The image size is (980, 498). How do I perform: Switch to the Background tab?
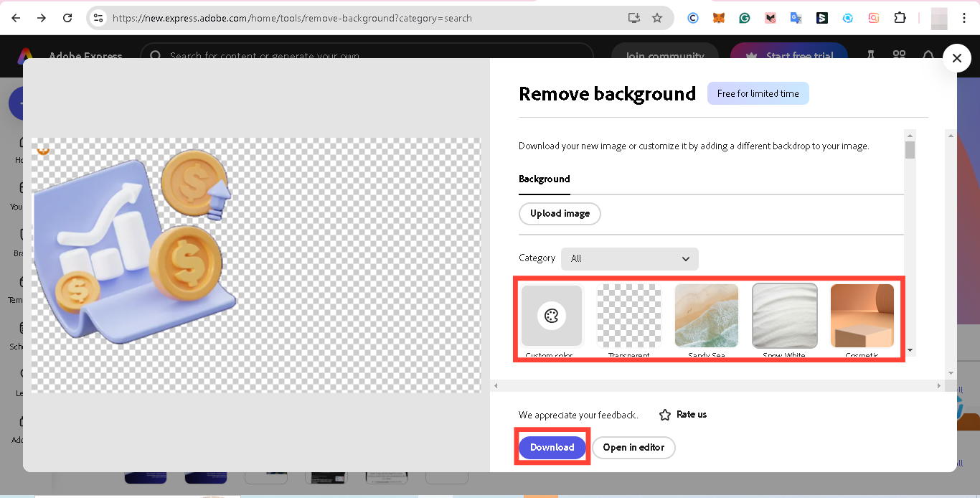(x=545, y=179)
